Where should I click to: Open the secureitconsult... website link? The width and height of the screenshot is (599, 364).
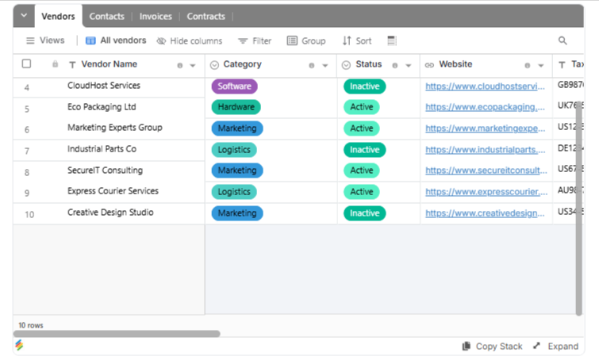coord(486,171)
